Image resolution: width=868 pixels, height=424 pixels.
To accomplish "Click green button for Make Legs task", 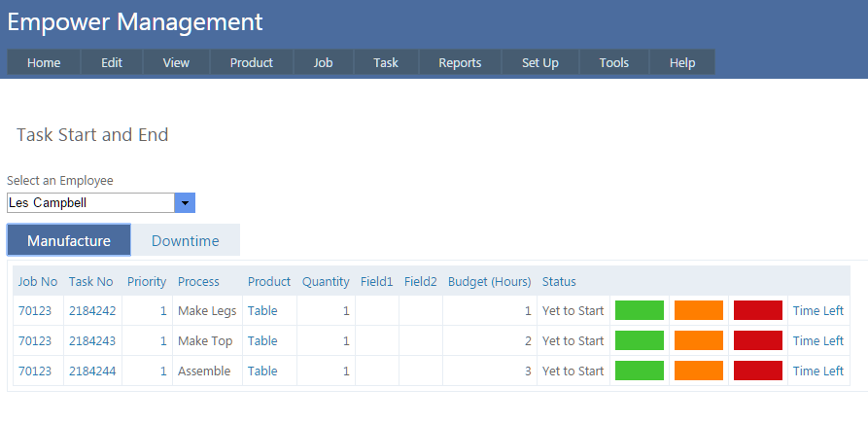I will point(640,311).
